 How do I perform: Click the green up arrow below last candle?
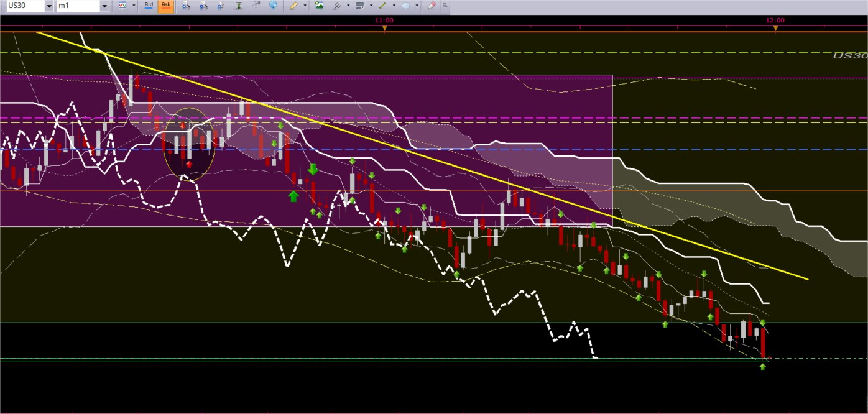click(x=763, y=367)
